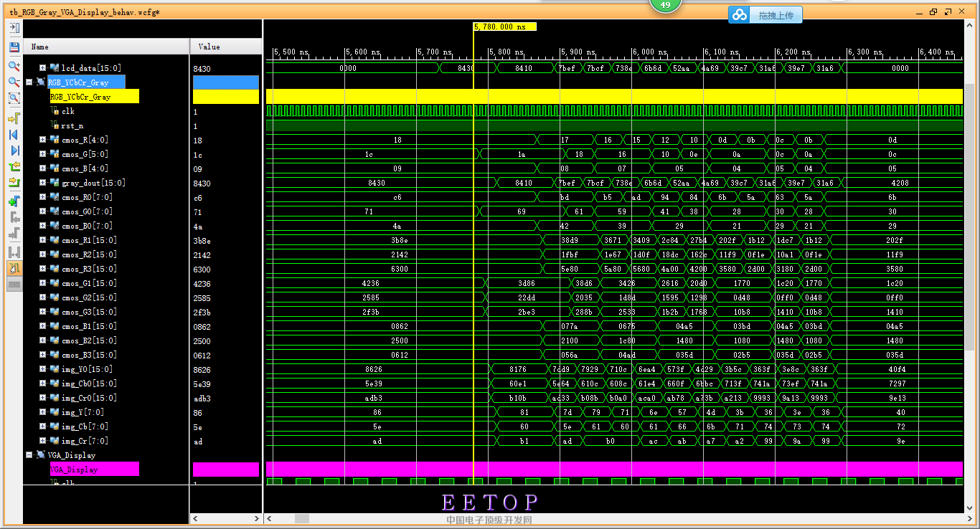
Task: Select the yellow RGB_YCbCr_Gray divider row
Action: (x=94, y=97)
